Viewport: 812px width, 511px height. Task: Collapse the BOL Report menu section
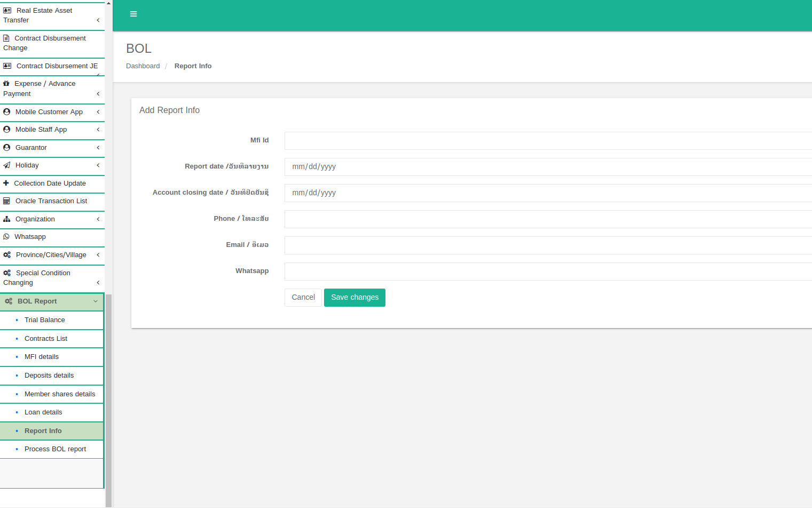pyautogui.click(x=96, y=301)
